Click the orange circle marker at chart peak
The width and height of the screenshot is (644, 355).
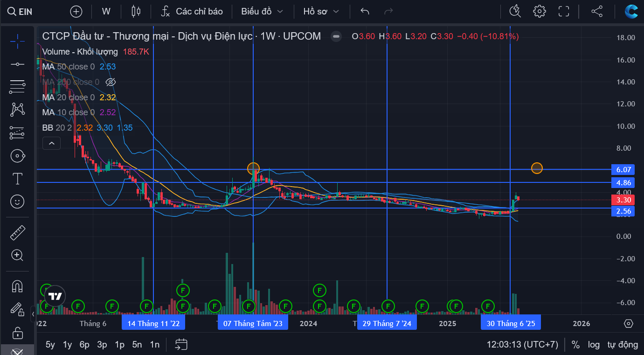click(253, 168)
